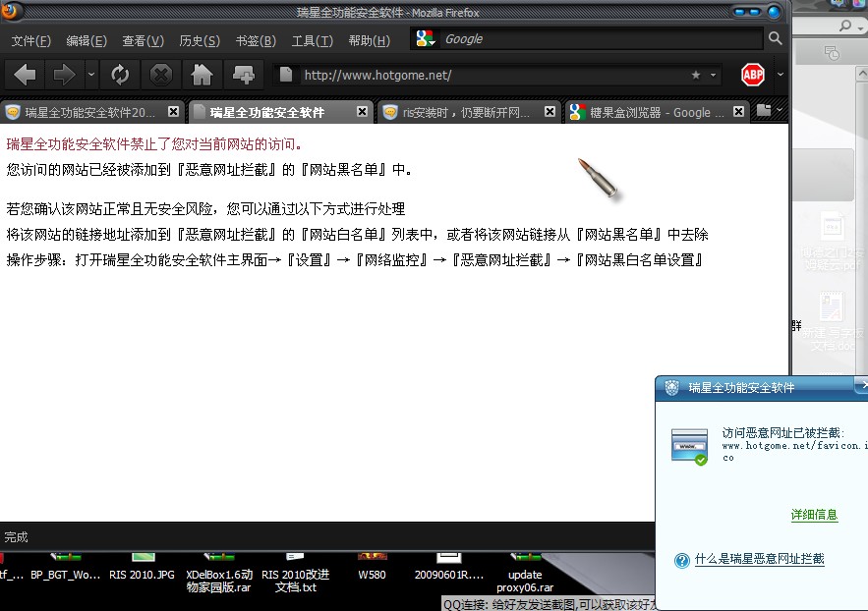Click the magnifier icon in the background window
This screenshot has width=868, height=611.
[x=844, y=25]
